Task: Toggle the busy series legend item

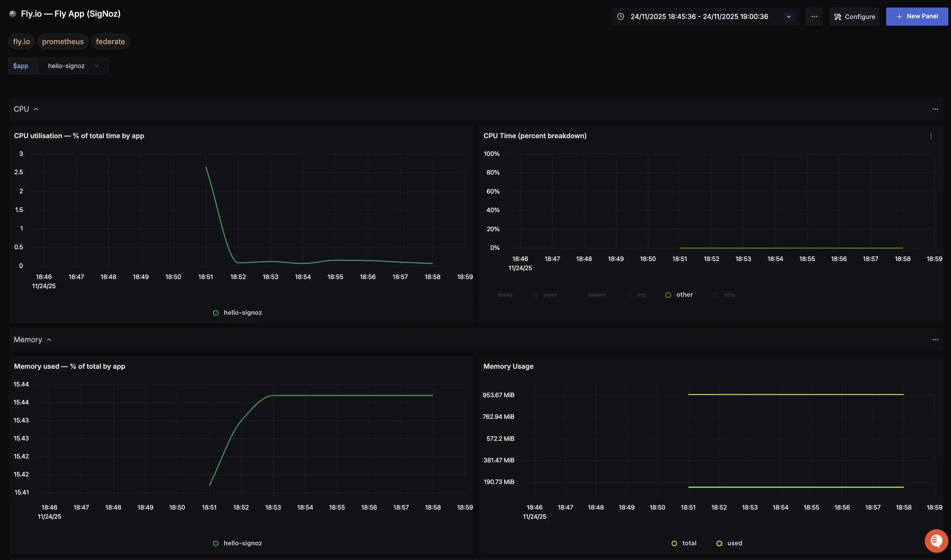Action: [x=501, y=295]
